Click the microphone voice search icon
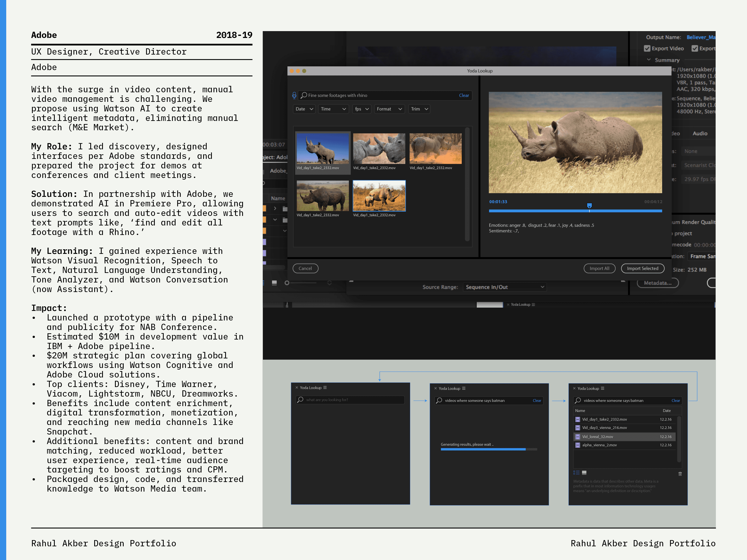The image size is (747, 560). (294, 96)
